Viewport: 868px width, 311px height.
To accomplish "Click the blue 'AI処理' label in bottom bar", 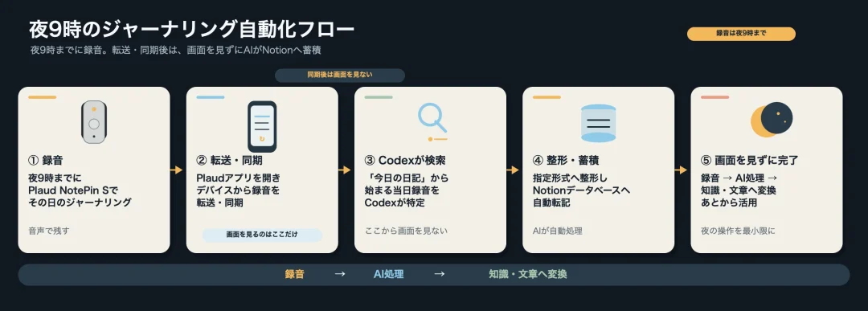I will point(388,274).
